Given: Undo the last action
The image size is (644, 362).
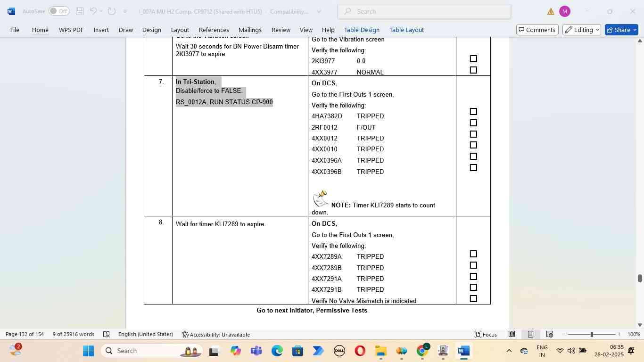Looking at the screenshot, I should coord(93,11).
